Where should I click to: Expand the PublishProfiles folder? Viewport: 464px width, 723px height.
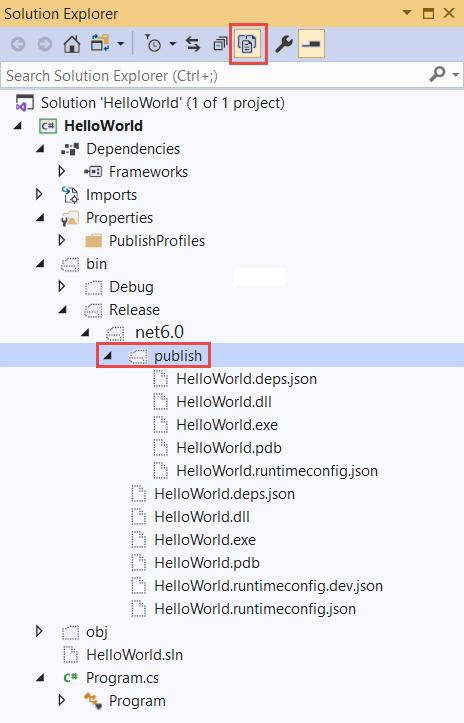coord(62,241)
